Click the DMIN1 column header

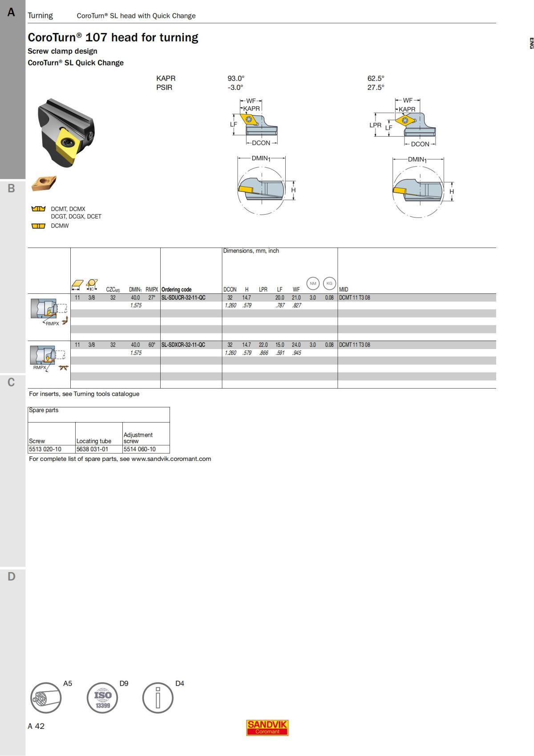tap(135, 289)
